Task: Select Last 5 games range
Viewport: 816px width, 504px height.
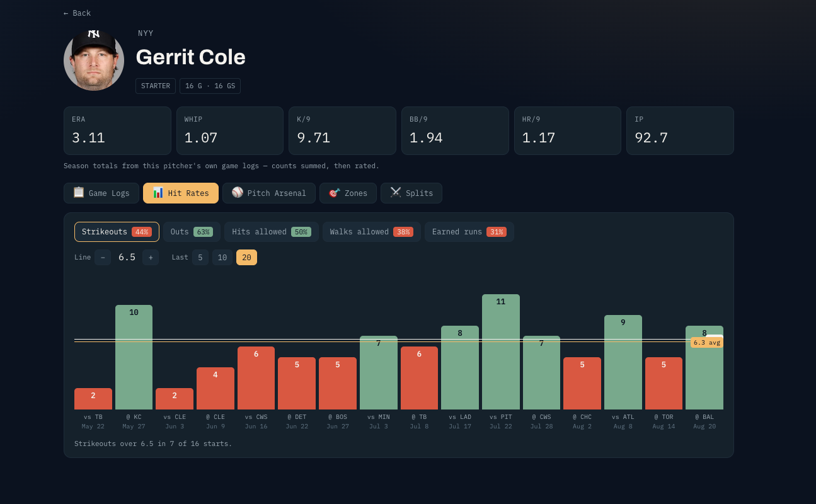Action: [x=200, y=257]
